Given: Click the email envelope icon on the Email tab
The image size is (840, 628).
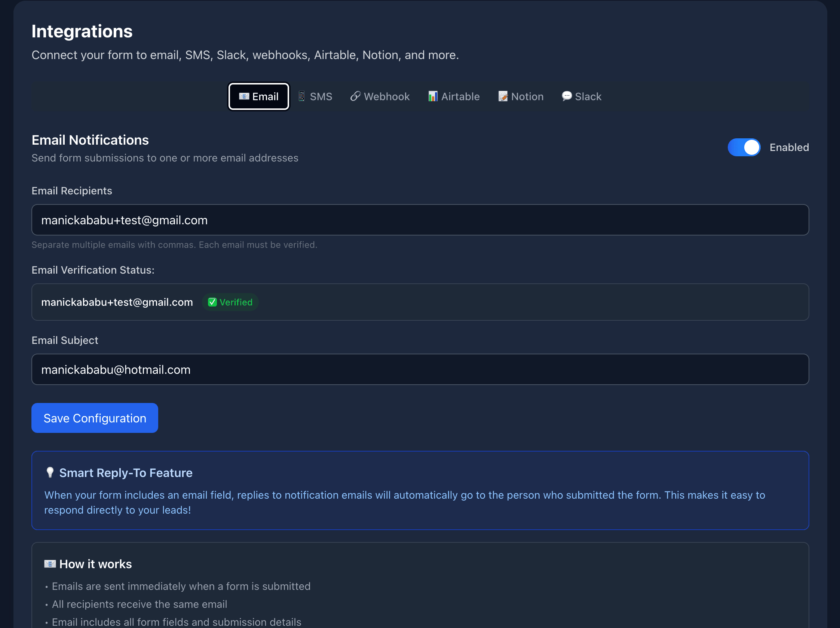Looking at the screenshot, I should click(244, 96).
